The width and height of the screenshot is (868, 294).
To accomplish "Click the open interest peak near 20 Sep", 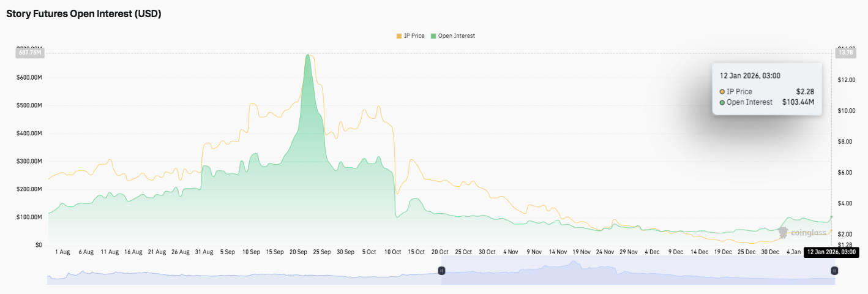I will [307, 56].
